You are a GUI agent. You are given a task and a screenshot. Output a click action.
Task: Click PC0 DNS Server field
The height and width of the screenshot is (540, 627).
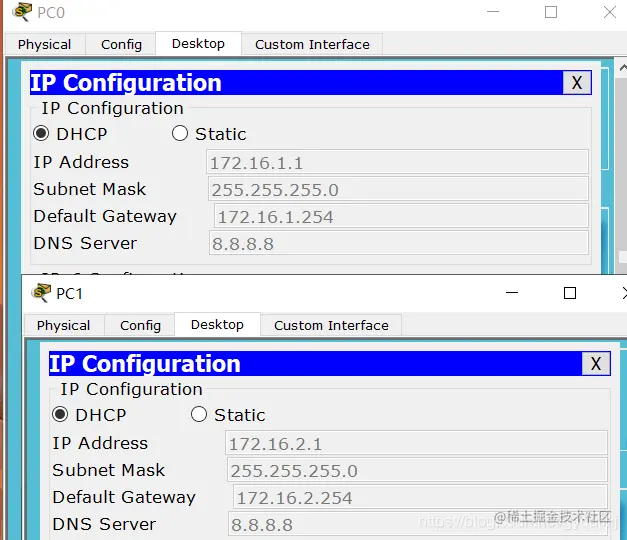[399, 243]
